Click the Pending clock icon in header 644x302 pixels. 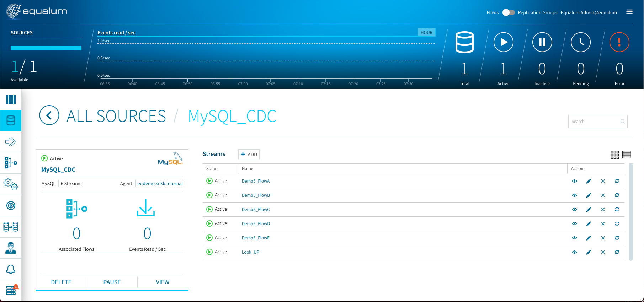[581, 42]
